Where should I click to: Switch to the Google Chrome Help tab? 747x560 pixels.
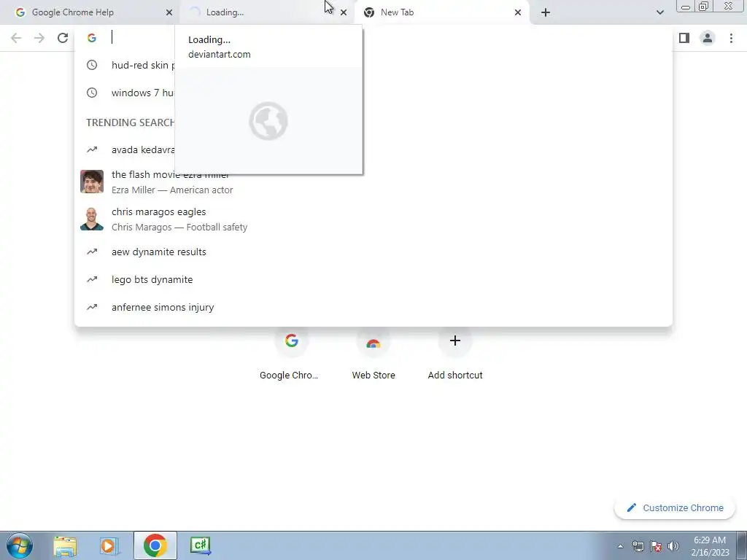90,12
